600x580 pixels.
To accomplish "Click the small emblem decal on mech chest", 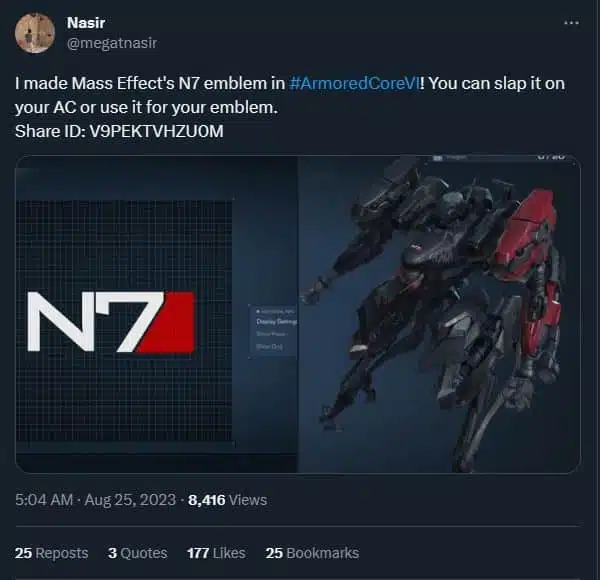I will (x=418, y=247).
